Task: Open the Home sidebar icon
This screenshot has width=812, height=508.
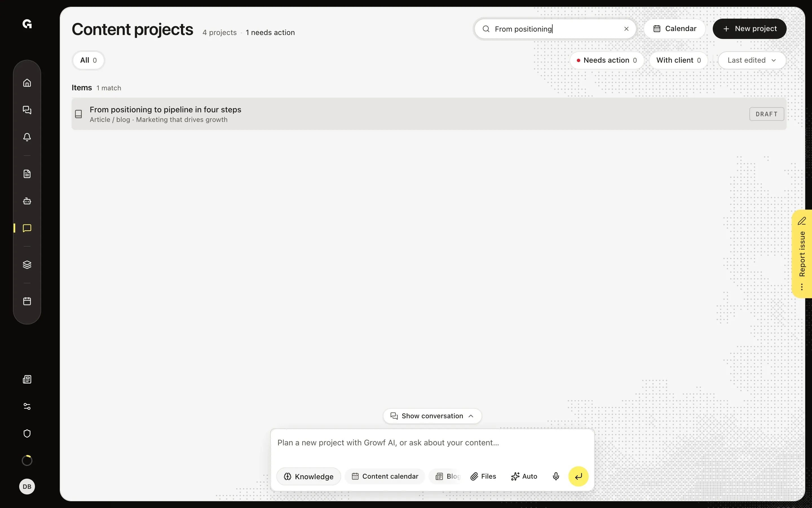Action: 27,83
